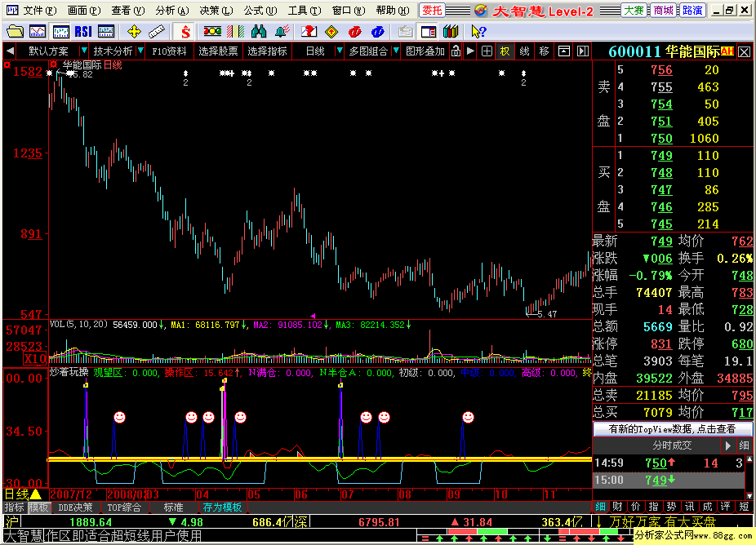The height and width of the screenshot is (545, 756).
Task: Expand the 默认方案 dropdown arrow
Action: click(84, 51)
